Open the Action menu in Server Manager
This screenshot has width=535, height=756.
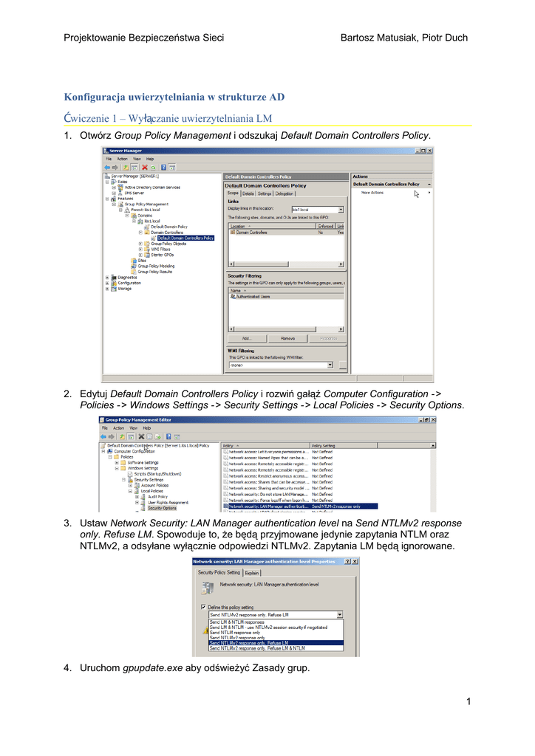pos(122,159)
